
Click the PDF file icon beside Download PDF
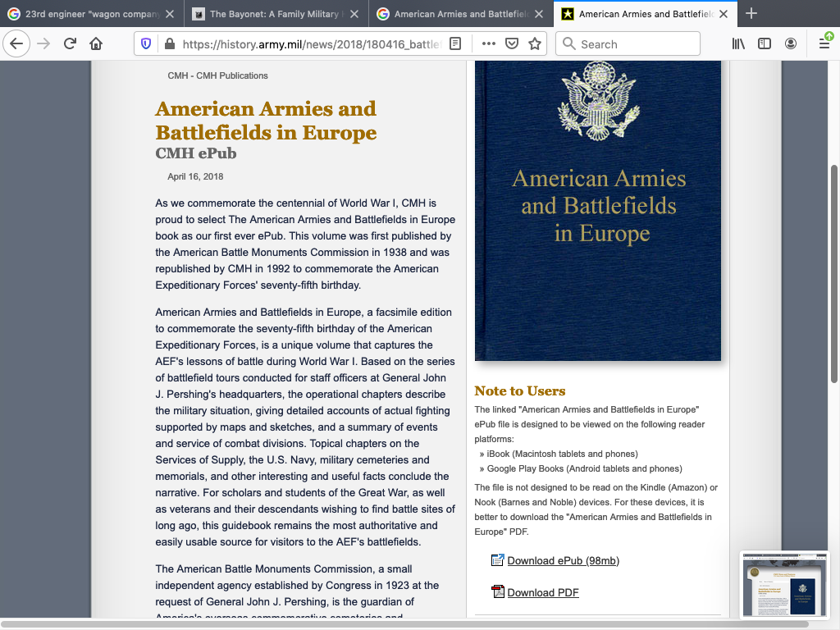coord(497,592)
